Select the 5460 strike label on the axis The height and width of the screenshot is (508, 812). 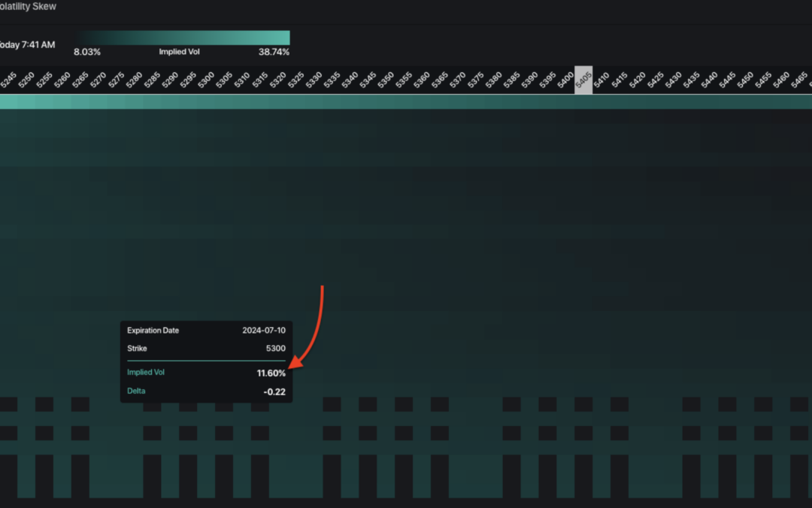point(781,80)
